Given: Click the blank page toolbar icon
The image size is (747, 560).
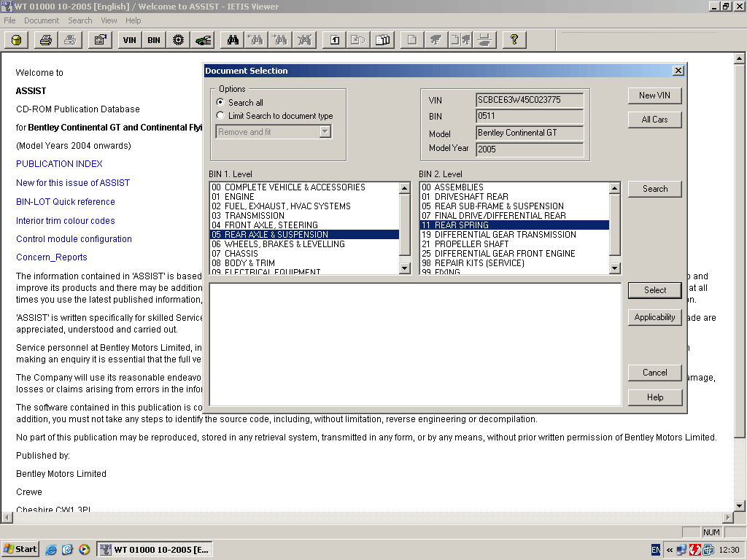Looking at the screenshot, I should 412,40.
